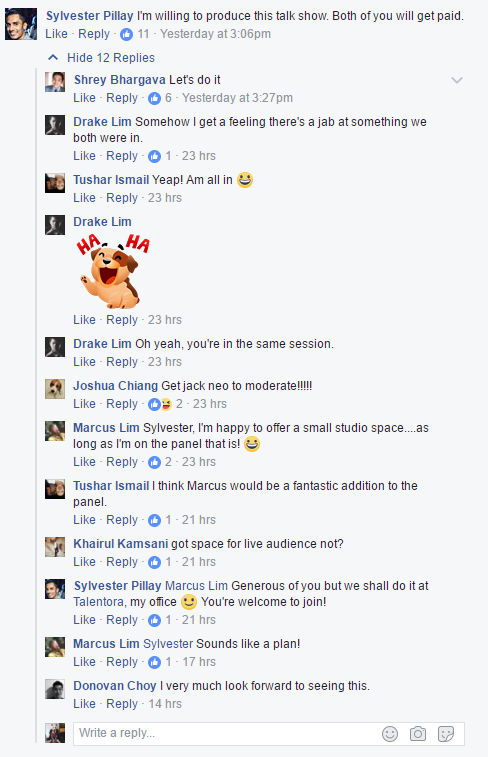Screen dimensions: 488x757
Task: Click the caret beside Hide 12 Replies
Action: [53, 57]
